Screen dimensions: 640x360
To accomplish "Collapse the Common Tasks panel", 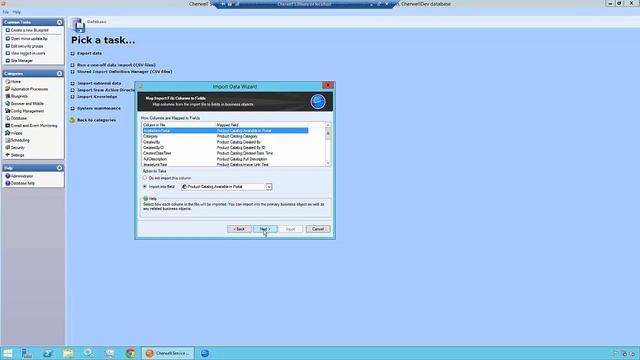I will pos(60,22).
